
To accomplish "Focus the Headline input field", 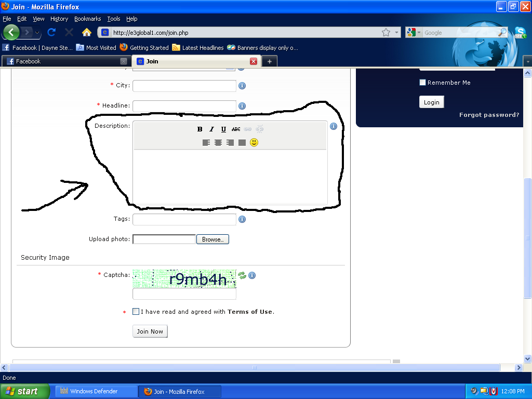I will pos(184,106).
